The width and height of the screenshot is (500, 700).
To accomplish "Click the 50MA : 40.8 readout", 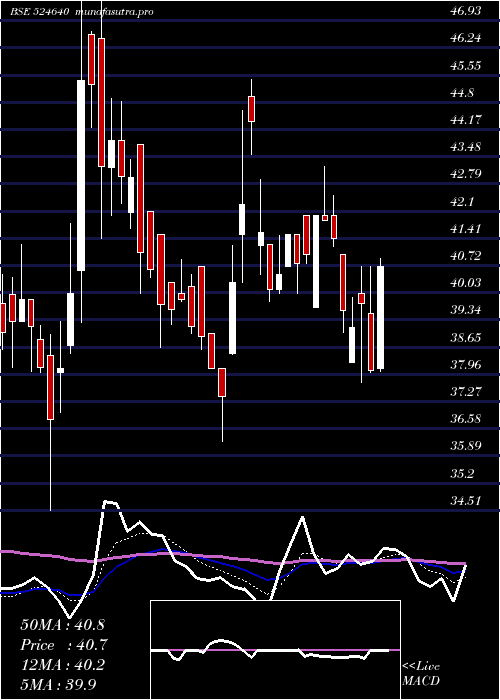I will (x=62, y=625).
